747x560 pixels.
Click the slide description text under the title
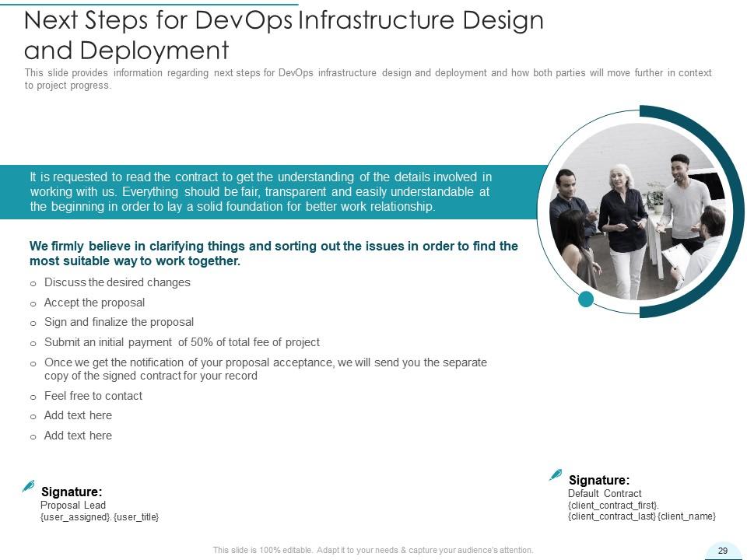tap(367, 79)
